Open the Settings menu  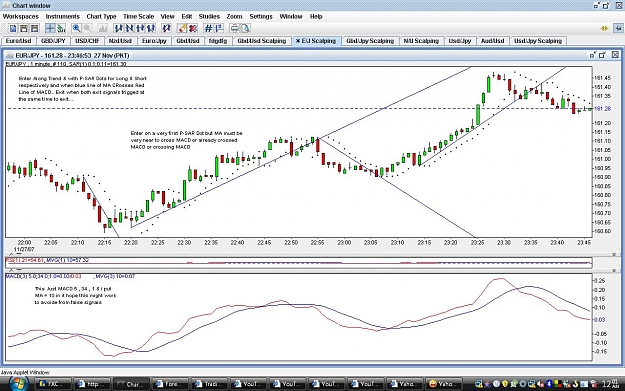tap(261, 16)
